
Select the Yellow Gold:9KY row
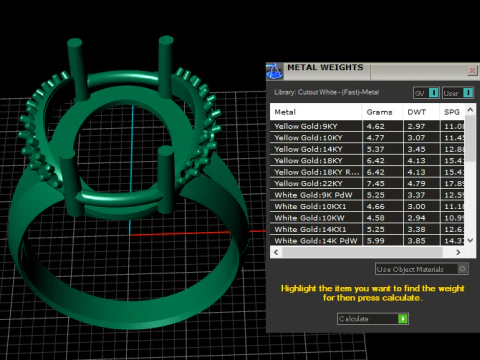coord(367,126)
